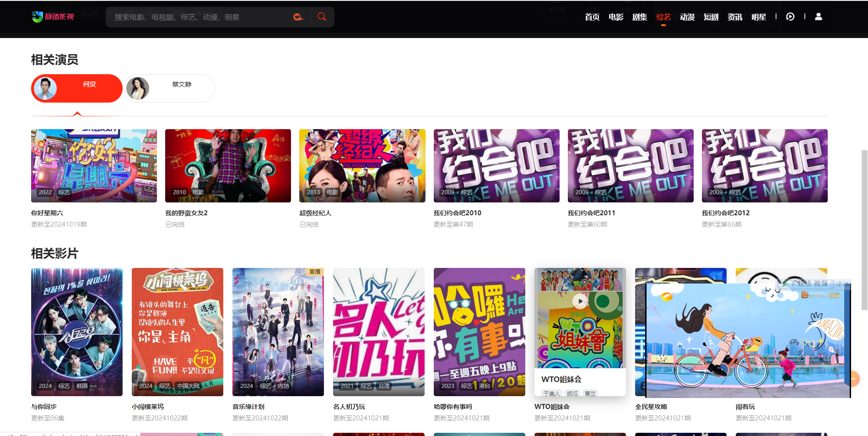Play the WTO姐妹会 hover preview
This screenshot has width=868, height=436.
click(x=580, y=301)
